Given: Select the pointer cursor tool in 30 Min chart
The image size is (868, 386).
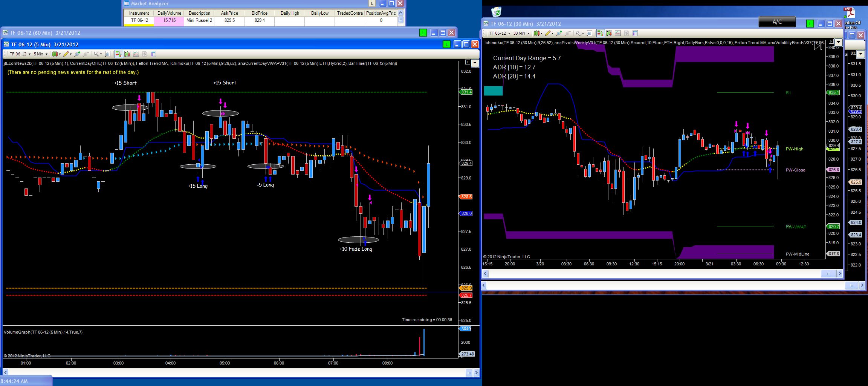Looking at the screenshot, I should pyautogui.click(x=578, y=33).
